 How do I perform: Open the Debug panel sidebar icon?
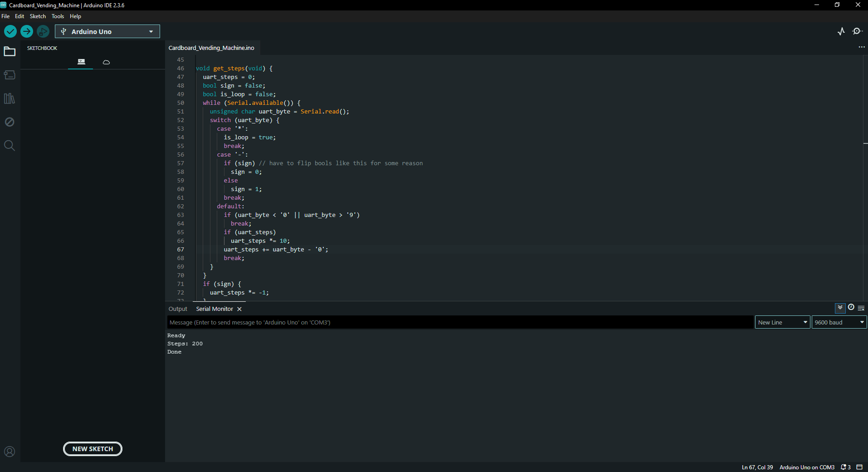[x=10, y=122]
